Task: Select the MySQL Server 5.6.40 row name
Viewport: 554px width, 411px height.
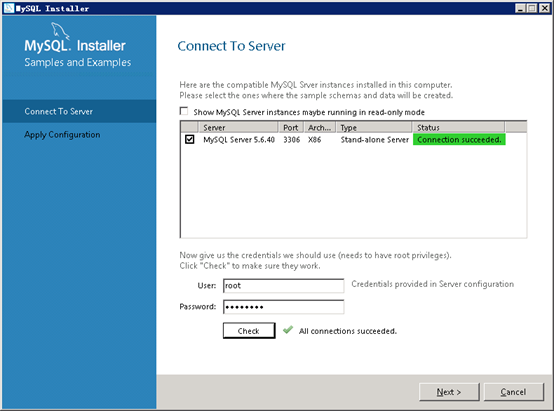Action: click(239, 140)
